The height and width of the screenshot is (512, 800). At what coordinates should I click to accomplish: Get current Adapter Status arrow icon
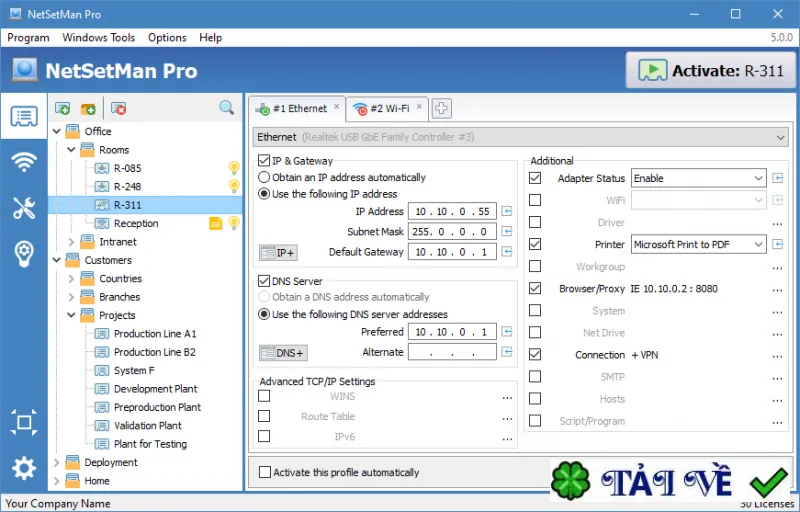coord(778,178)
